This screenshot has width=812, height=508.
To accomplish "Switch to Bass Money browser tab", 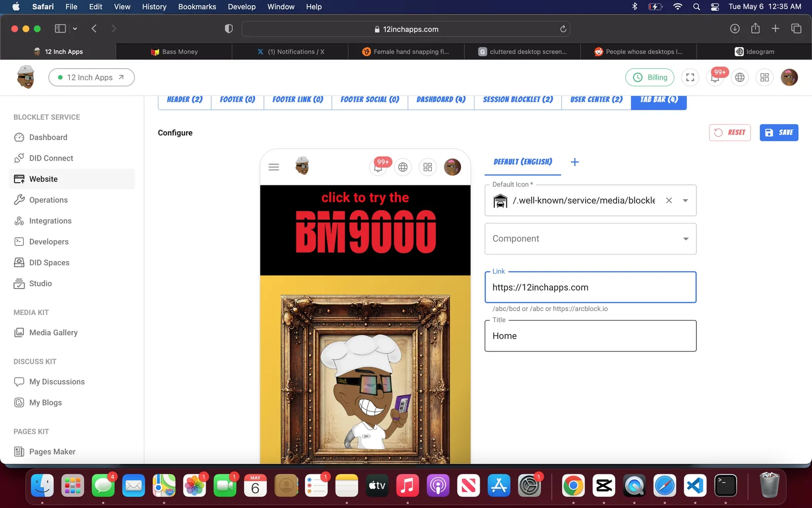I will 174,52.
